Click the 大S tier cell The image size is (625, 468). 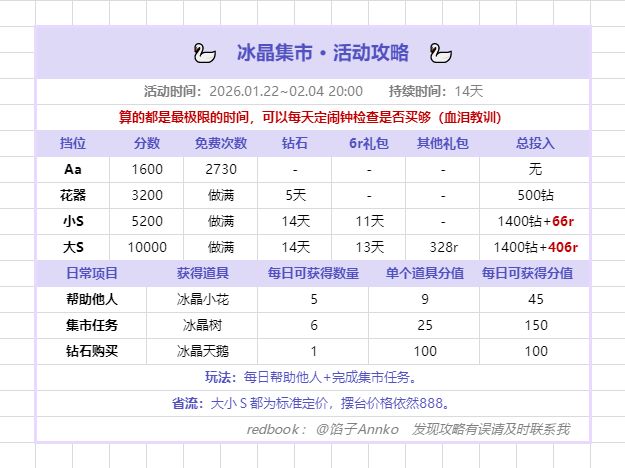pos(73,247)
